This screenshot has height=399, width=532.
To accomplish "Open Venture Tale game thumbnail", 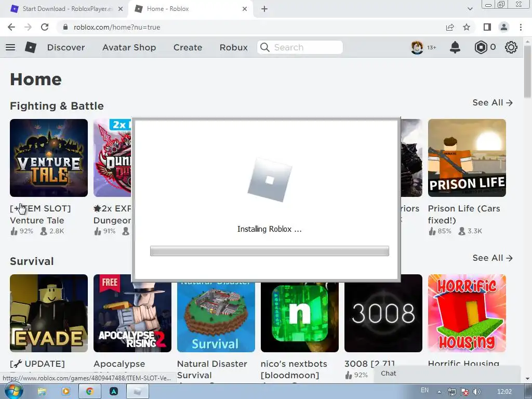I will pos(49,158).
